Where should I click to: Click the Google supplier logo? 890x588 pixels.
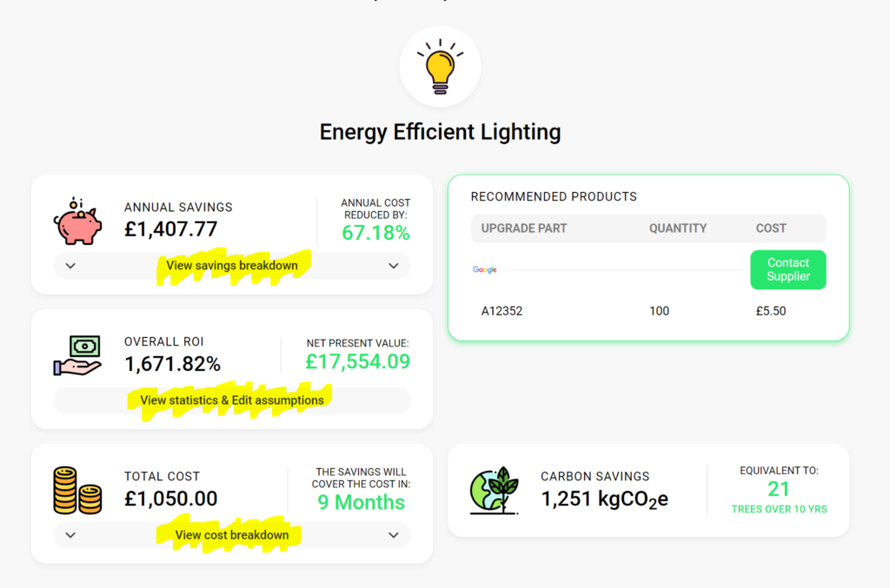pos(485,270)
